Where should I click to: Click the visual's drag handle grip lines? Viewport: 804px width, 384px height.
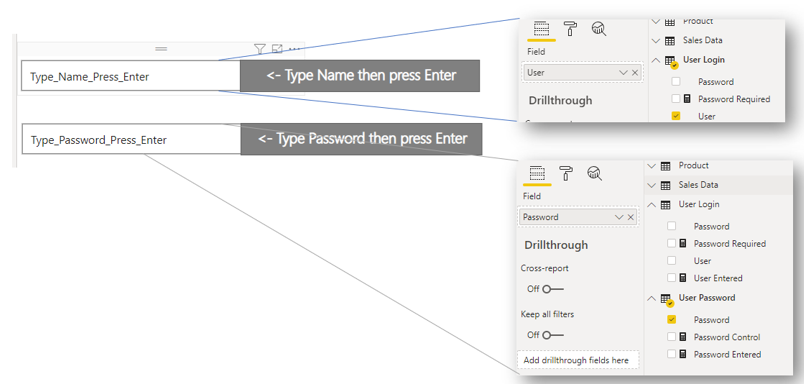161,49
